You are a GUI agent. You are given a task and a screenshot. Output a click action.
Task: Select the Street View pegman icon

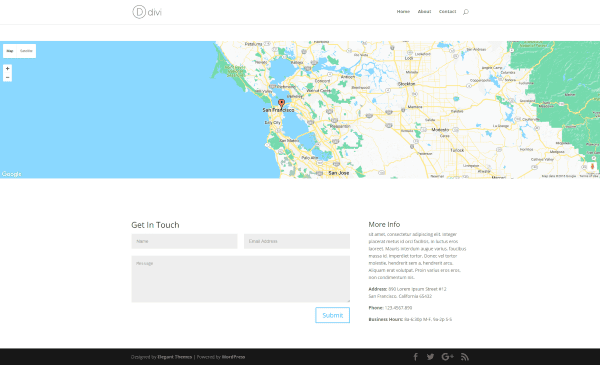point(592,166)
